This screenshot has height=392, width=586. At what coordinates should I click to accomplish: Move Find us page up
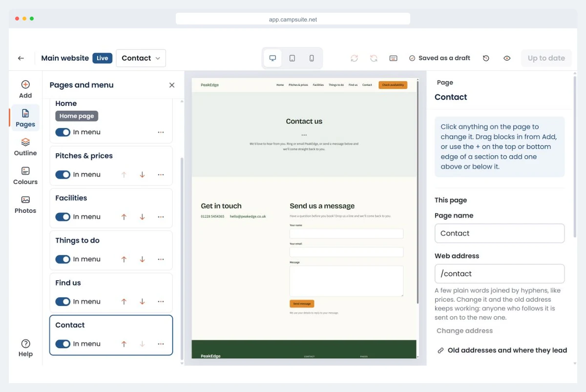coord(124,302)
